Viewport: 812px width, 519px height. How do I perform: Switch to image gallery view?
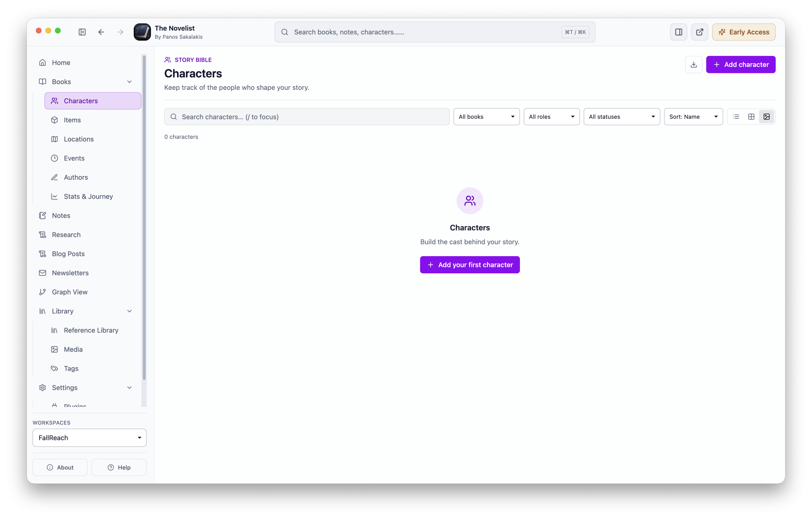[x=766, y=117]
